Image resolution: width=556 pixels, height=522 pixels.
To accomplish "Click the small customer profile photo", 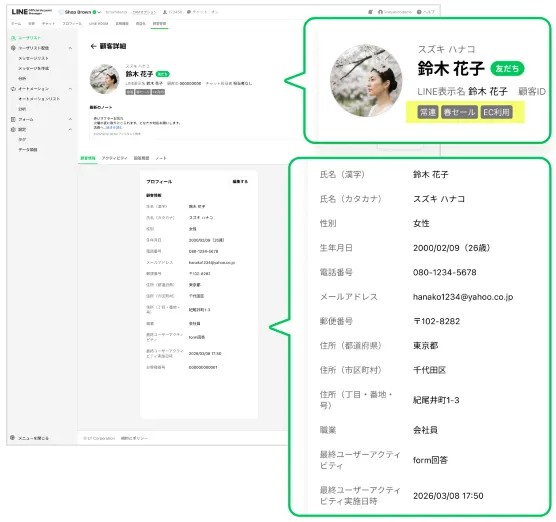I will pos(105,79).
